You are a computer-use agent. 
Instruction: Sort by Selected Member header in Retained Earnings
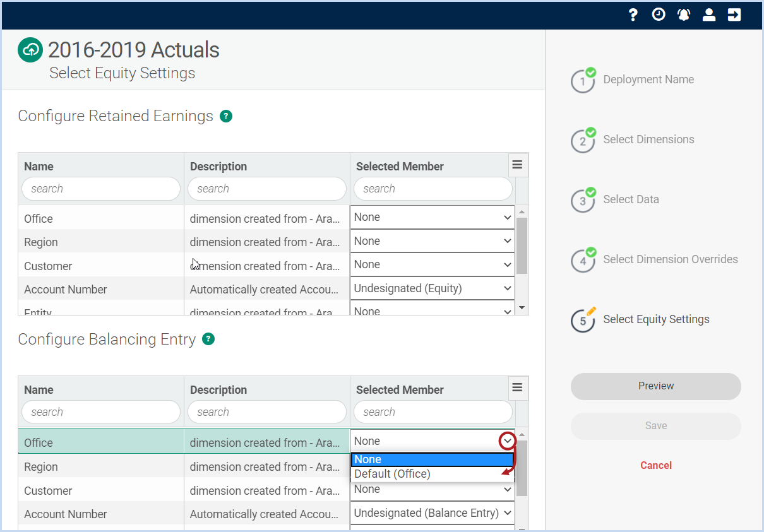pos(400,167)
